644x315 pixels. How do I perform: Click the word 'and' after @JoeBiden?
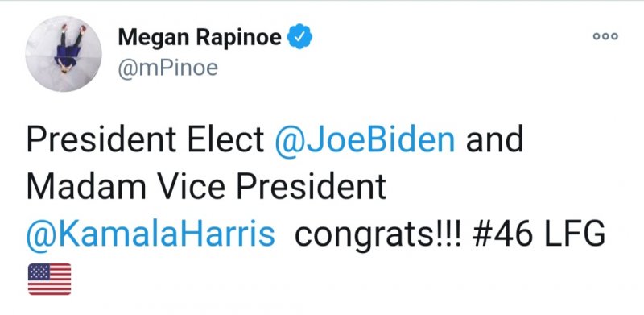494,140
